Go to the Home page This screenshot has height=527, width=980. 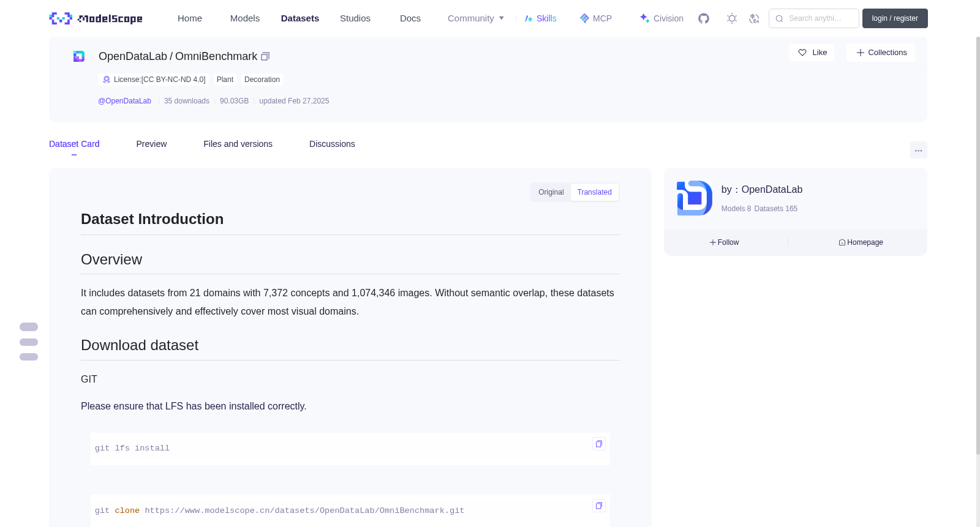tap(190, 18)
